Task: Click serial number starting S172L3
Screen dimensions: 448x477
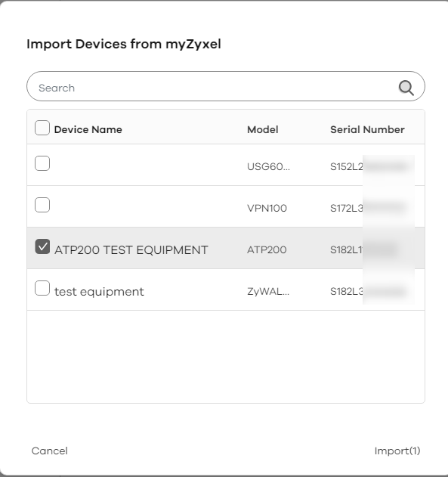Action: [x=368, y=208]
